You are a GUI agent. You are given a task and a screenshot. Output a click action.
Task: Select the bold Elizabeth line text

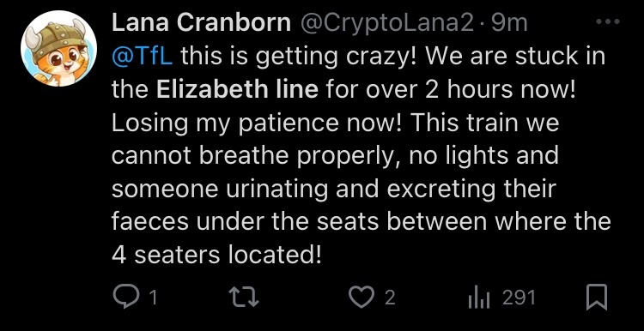point(237,90)
